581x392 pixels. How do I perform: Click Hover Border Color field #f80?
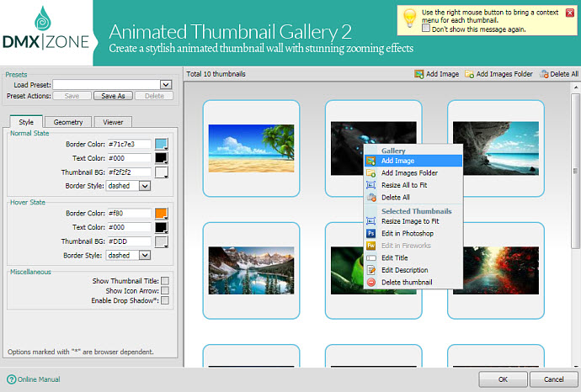(130, 213)
